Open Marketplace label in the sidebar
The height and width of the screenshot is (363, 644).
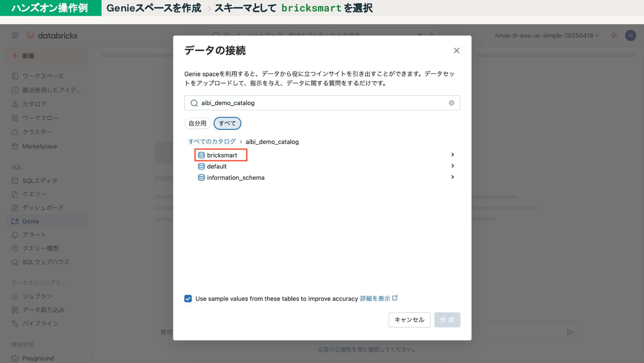[x=40, y=146]
